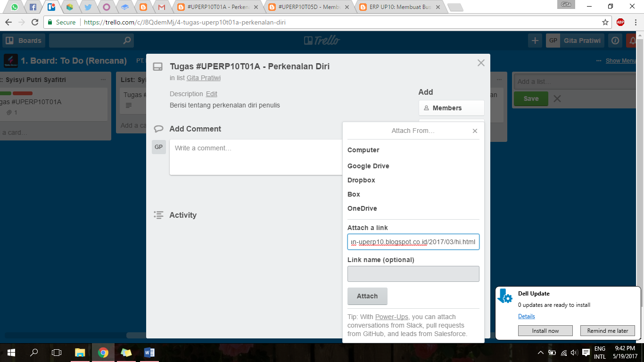This screenshot has height=362, width=644.
Task: Click the Attach button
Action: tap(367, 296)
